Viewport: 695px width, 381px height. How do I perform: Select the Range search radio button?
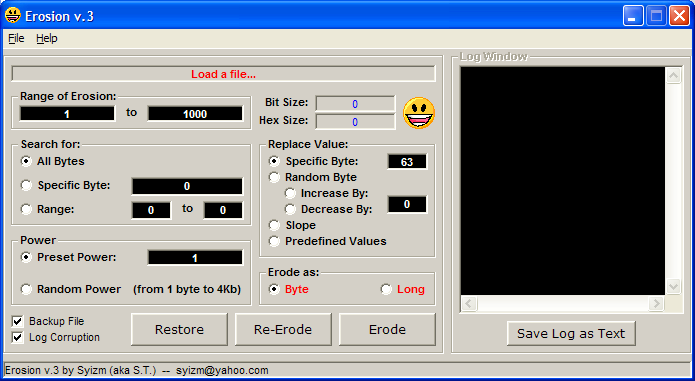27,209
